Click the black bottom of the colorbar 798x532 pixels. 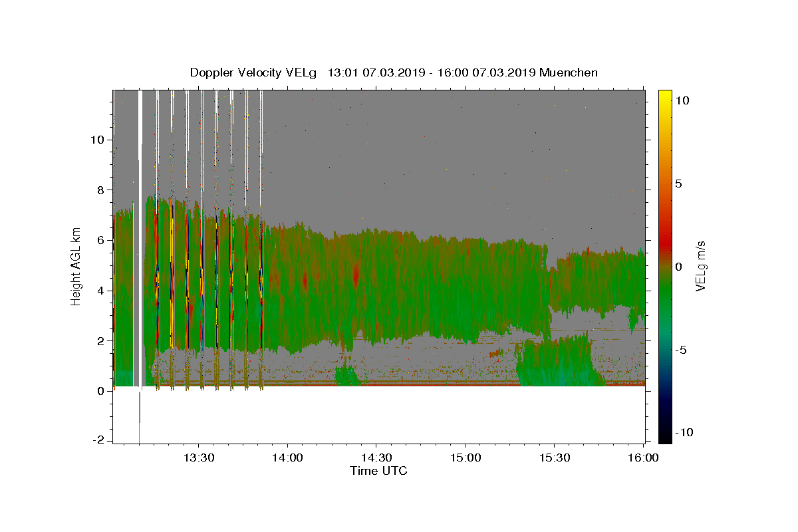tap(665, 436)
